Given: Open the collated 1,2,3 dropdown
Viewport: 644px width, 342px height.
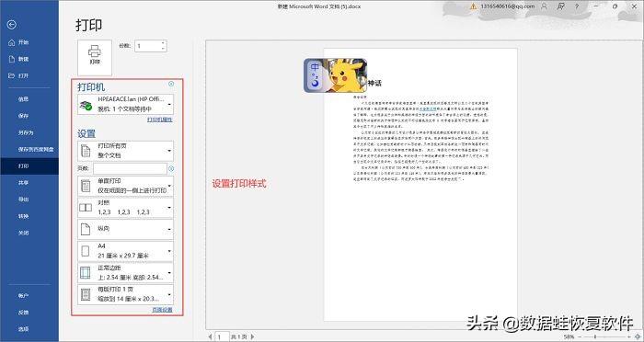Looking at the screenshot, I should (x=126, y=208).
